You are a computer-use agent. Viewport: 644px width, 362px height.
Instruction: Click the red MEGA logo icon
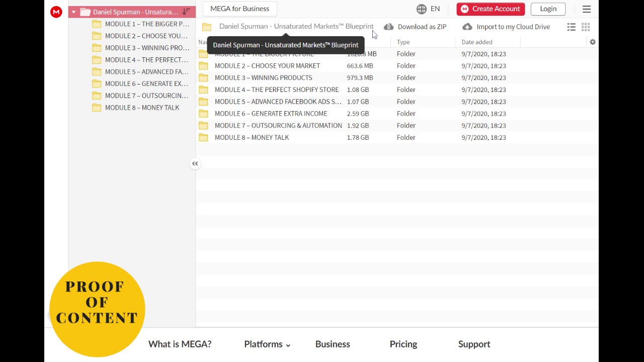tap(56, 12)
